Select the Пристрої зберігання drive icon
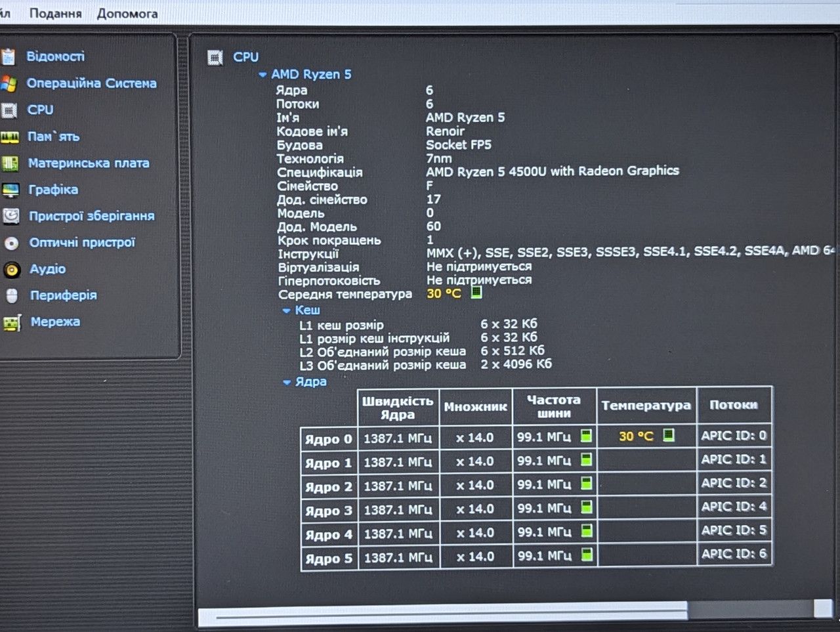The image size is (840, 632). (11, 216)
